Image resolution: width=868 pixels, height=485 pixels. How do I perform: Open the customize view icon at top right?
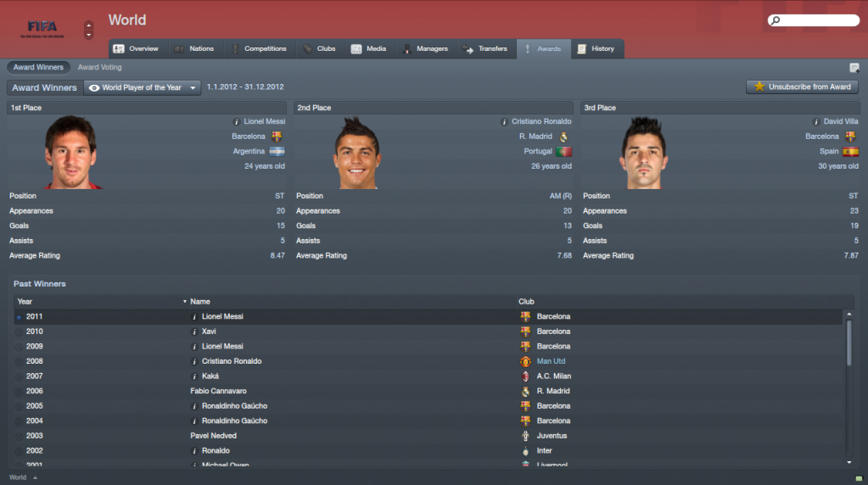click(854, 68)
